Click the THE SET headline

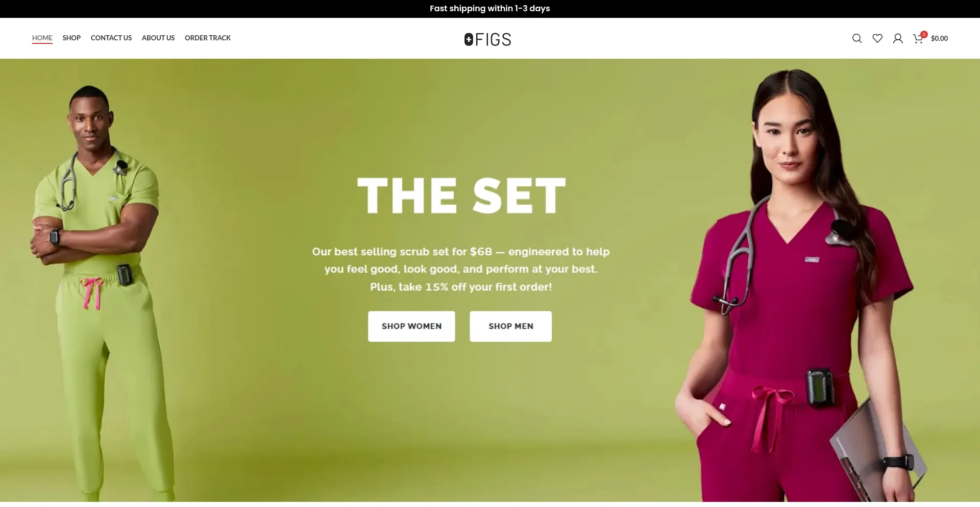click(x=461, y=196)
